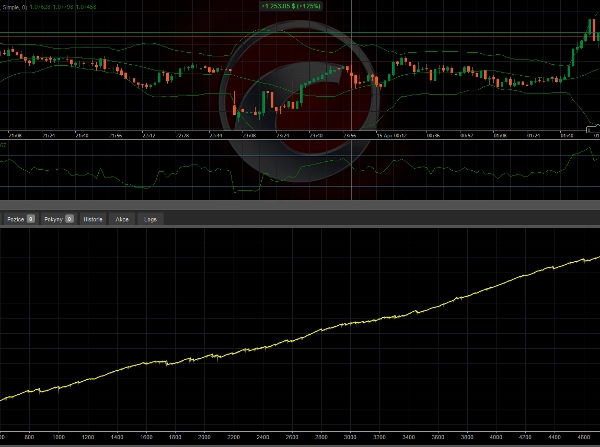Click the green profit label +1 253.05 $
This screenshot has height=447, width=600.
(x=291, y=6)
